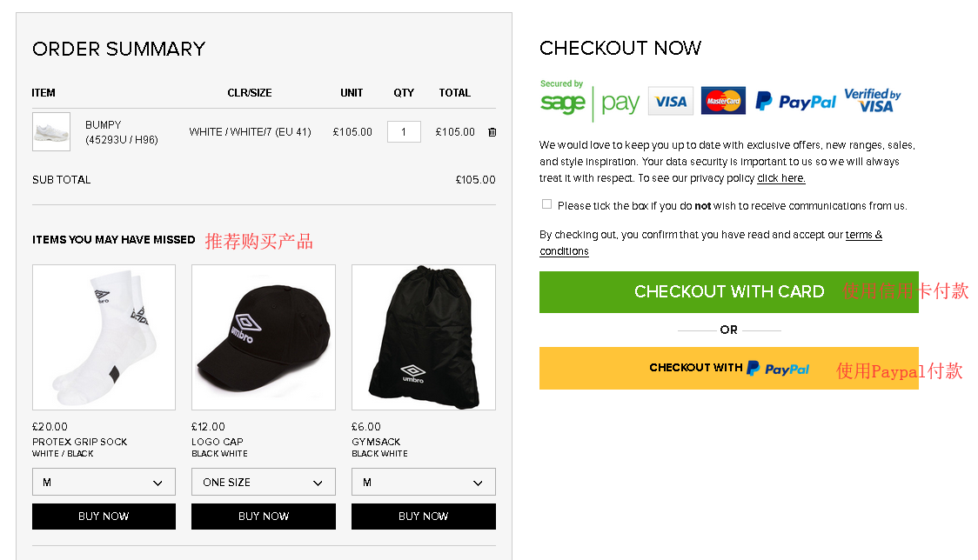View the Logo Cap product image
978x560 pixels.
click(264, 337)
